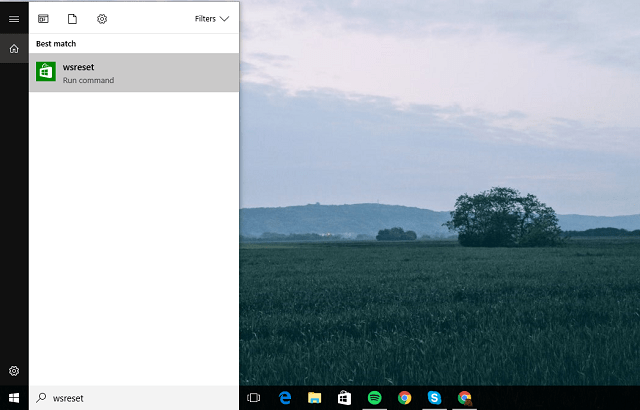Viewport: 640px width, 410px height.
Task: Open the second Chrome profile icon in taskbar
Action: [464, 398]
